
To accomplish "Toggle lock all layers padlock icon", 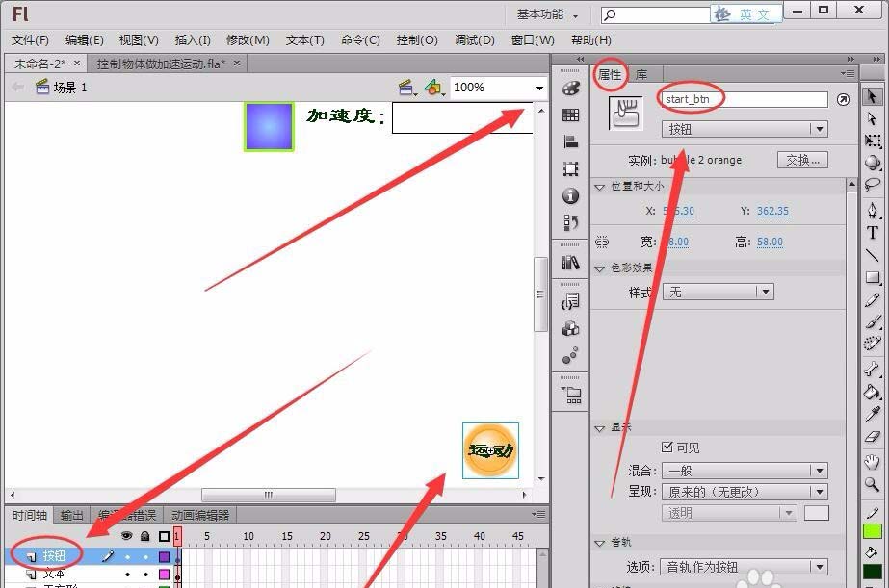I will click(145, 536).
